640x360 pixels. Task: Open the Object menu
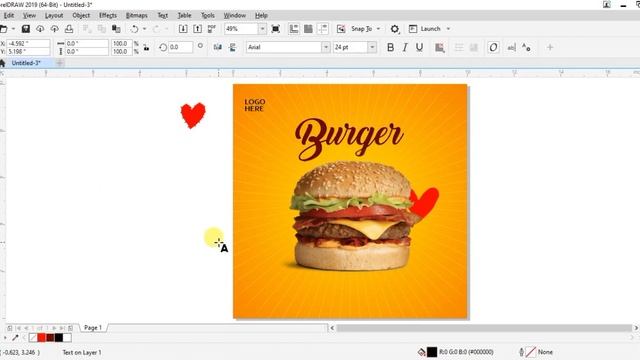[81, 16]
